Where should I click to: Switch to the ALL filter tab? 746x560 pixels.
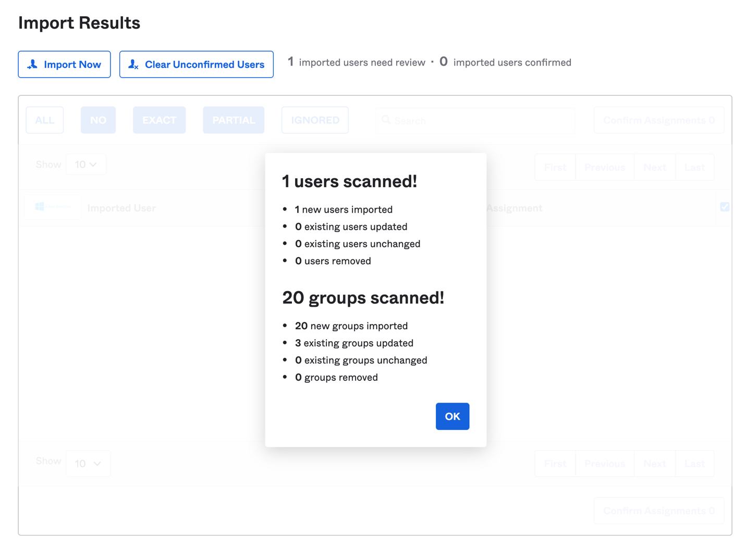[x=44, y=120]
